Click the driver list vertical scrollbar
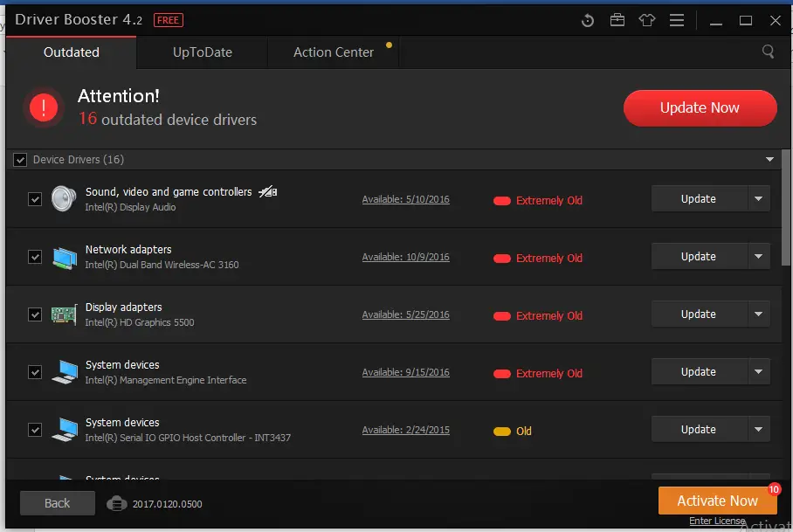The width and height of the screenshot is (793, 532). (785, 207)
